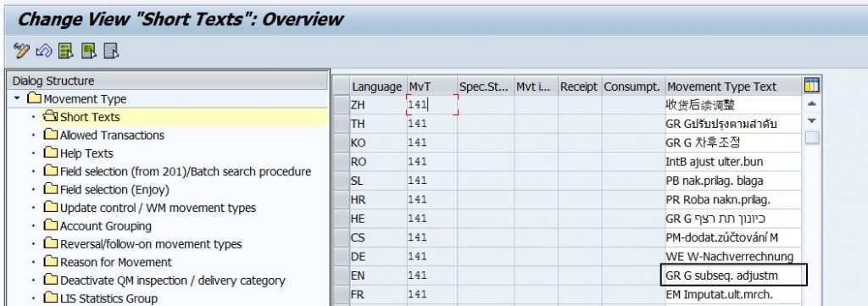Click the Receipt cell in EN row
This screenshot has width=868, height=306.
click(580, 275)
